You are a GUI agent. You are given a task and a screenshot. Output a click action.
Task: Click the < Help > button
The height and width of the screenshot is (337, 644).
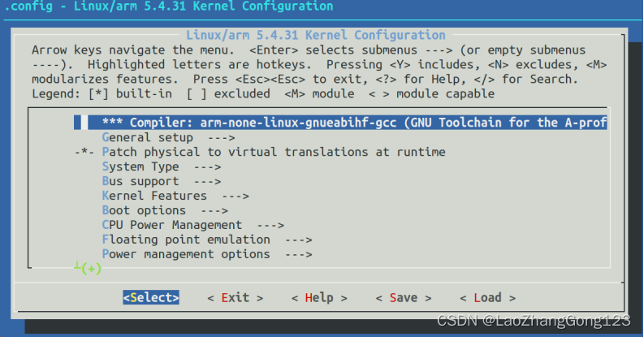(x=319, y=297)
